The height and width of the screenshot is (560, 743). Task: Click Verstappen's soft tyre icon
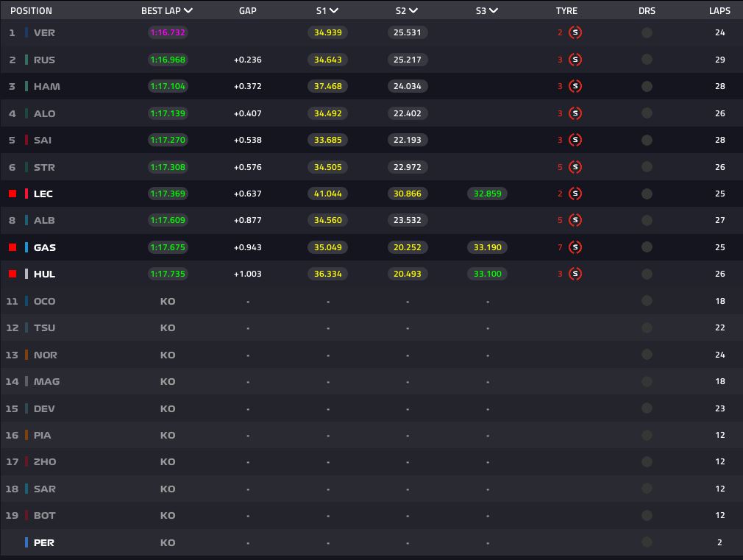[575, 32]
